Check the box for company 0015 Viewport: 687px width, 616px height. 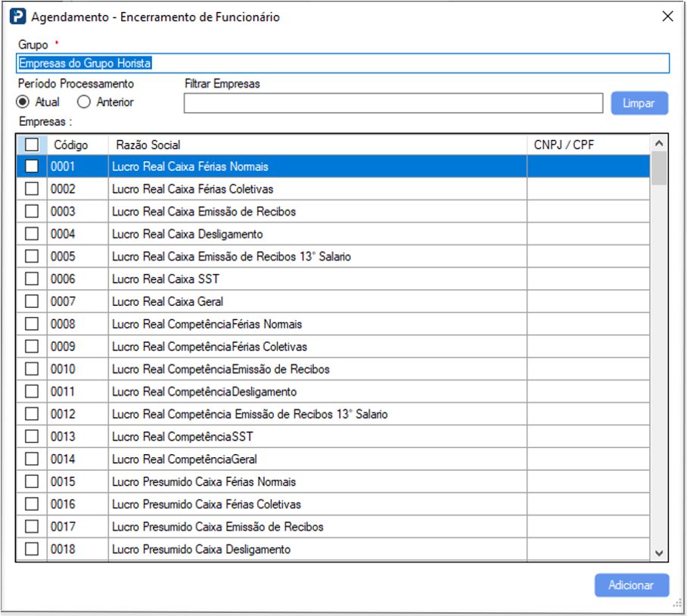click(x=32, y=481)
